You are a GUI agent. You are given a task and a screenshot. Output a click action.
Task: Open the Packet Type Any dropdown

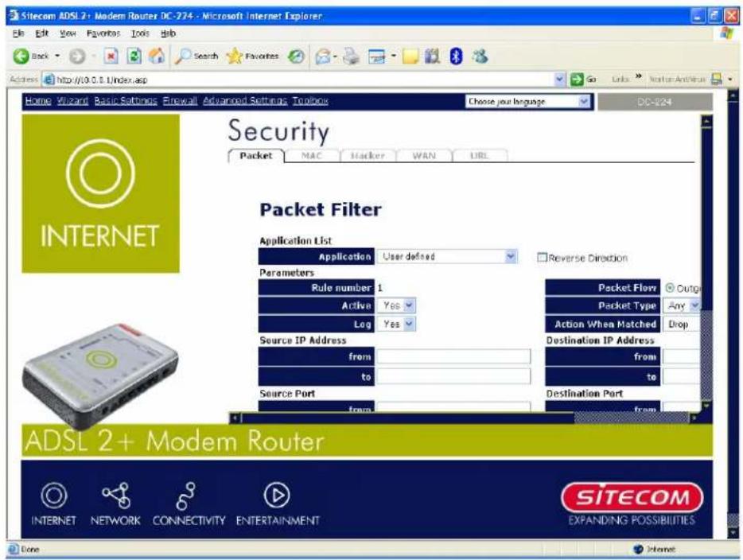pos(682,305)
